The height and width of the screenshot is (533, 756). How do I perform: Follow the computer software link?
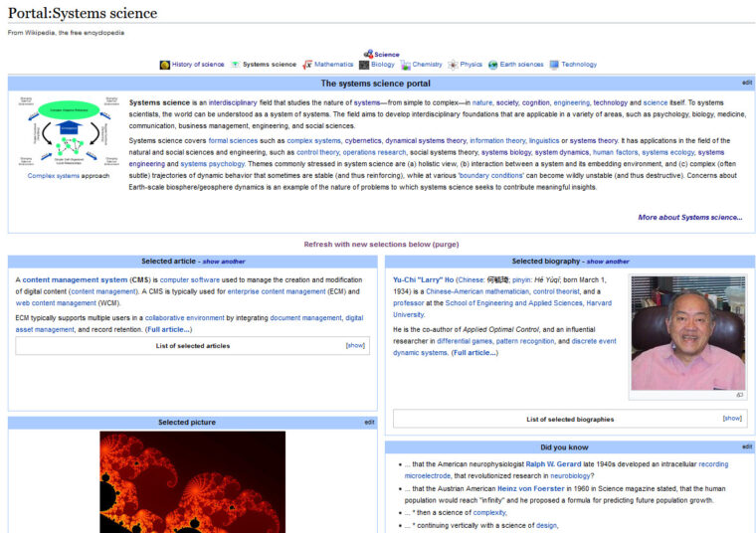pyautogui.click(x=190, y=280)
